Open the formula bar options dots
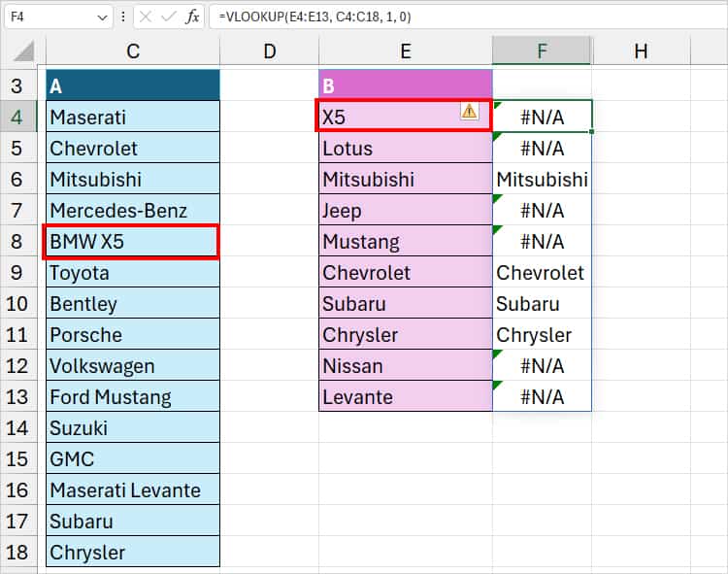Image resolution: width=728 pixels, height=574 pixels. 123,17
